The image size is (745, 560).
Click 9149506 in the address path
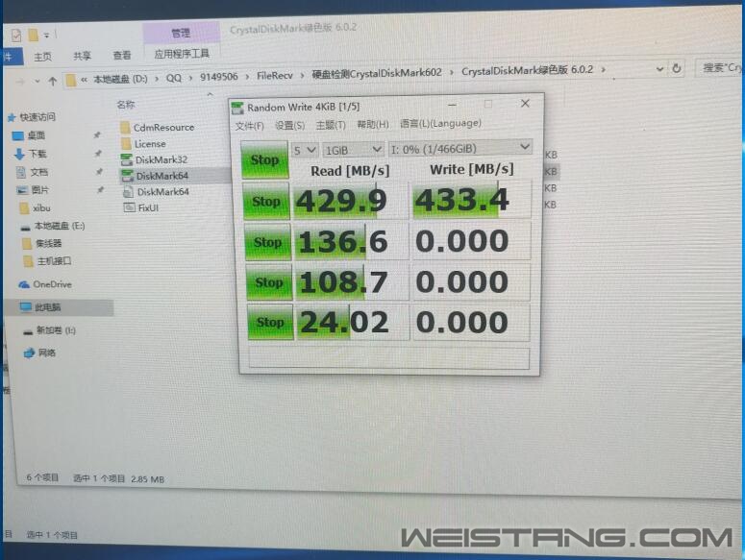218,77
